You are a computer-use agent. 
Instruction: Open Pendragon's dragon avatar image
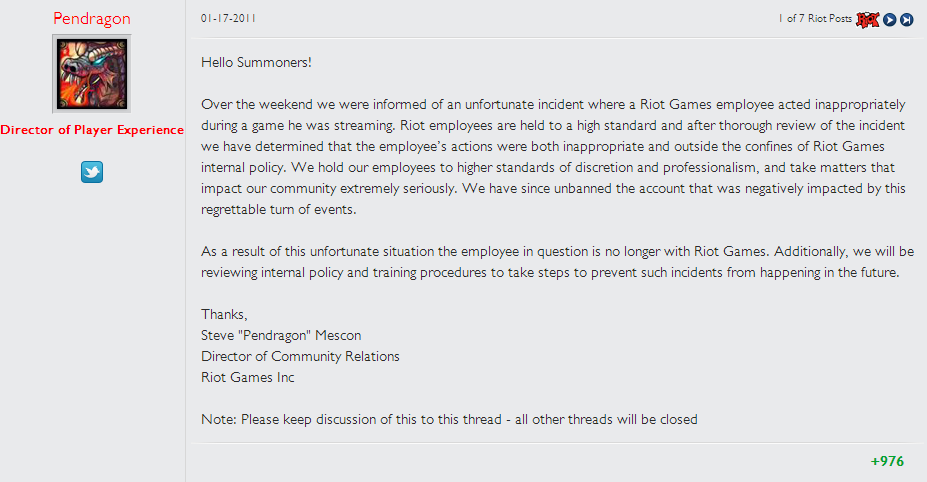pyautogui.click(x=92, y=74)
